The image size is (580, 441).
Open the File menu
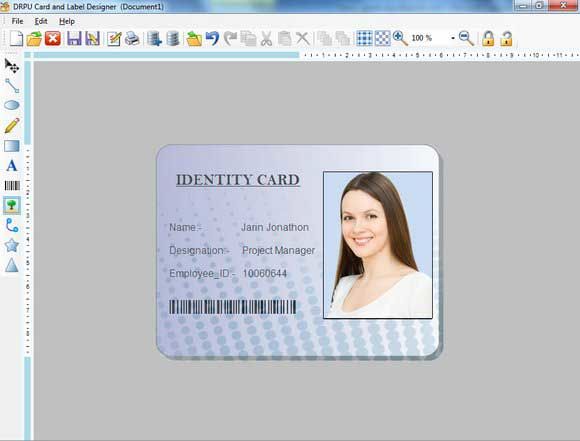[17, 21]
